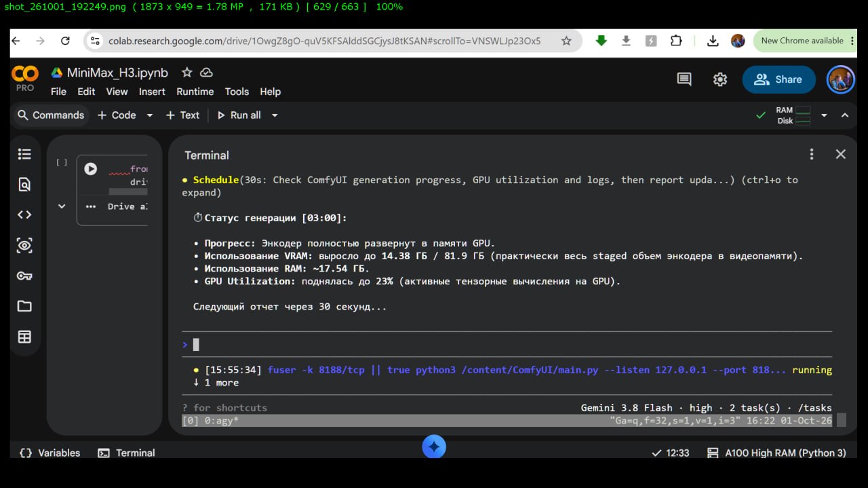868x488 pixels.
Task: Run the first code cell
Action: [x=90, y=169]
